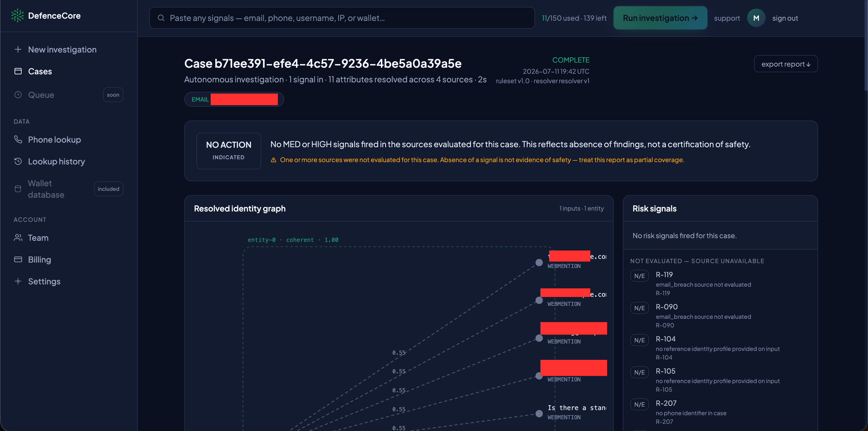This screenshot has width=868, height=431.
Task: Click the sign out link
Action: (x=785, y=18)
